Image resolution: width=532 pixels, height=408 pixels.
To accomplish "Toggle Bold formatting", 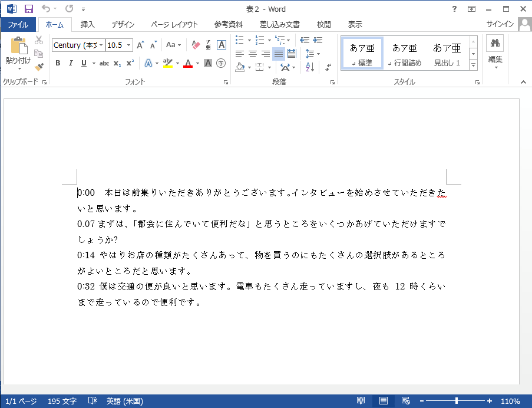I will coord(58,63).
